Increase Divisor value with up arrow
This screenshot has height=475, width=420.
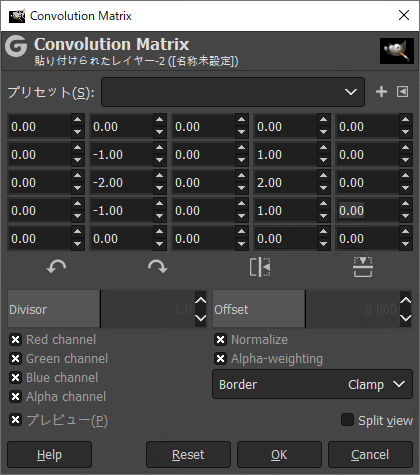point(200,300)
